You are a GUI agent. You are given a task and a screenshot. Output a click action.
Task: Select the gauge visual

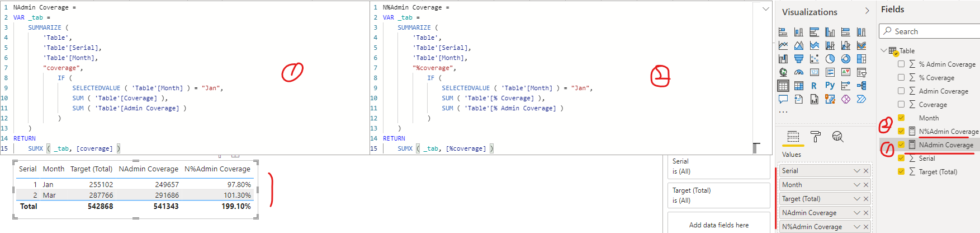[799, 72]
